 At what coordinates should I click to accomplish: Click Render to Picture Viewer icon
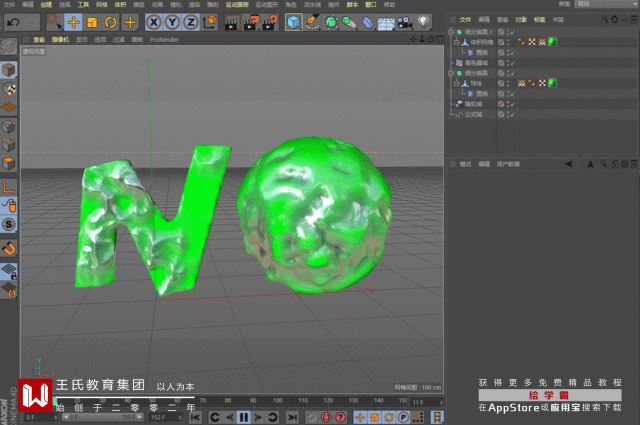click(251, 23)
